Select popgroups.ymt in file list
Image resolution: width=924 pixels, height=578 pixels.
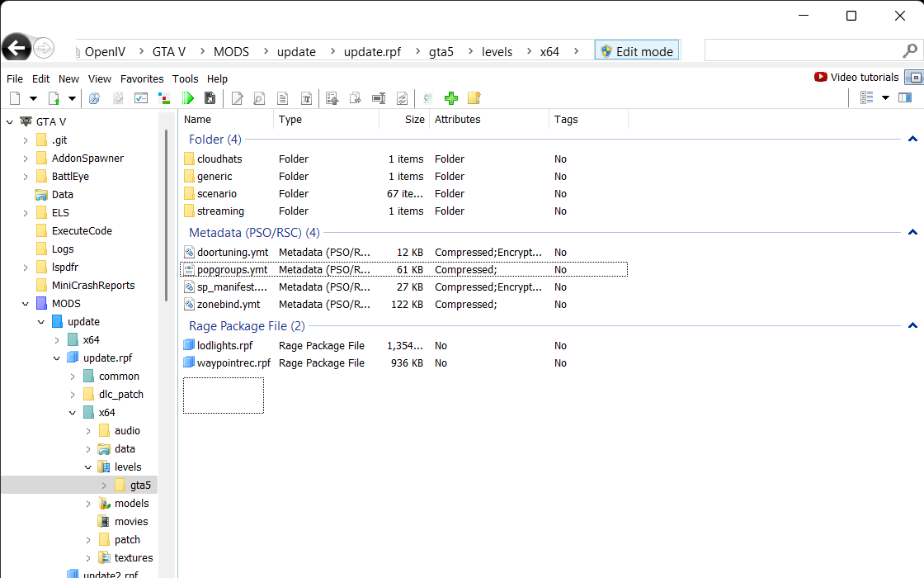tap(232, 270)
